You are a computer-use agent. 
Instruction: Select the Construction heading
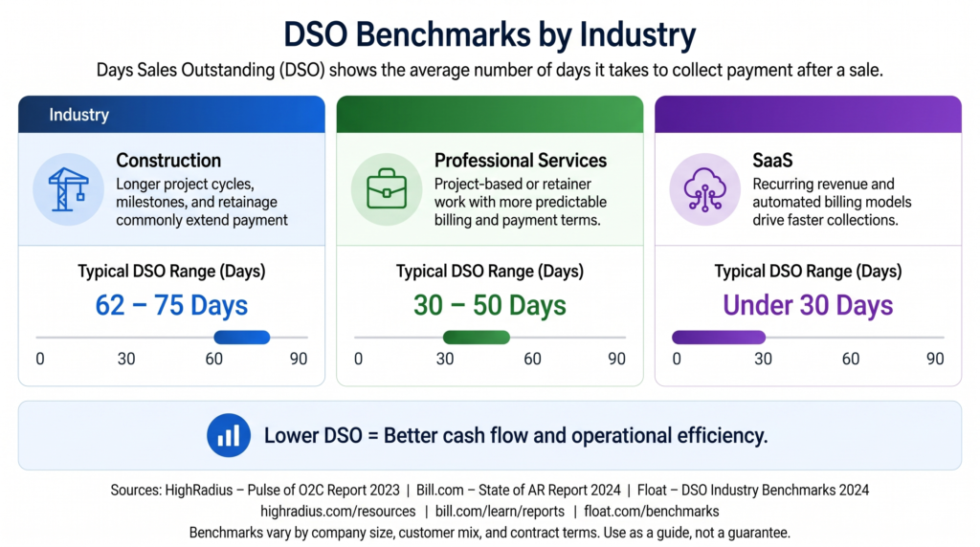click(x=168, y=161)
